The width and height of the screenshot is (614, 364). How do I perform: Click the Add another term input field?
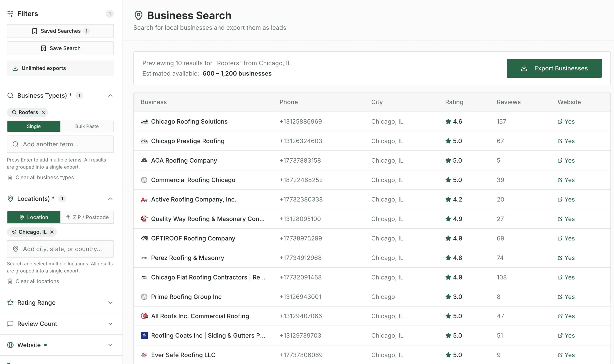[x=60, y=144]
